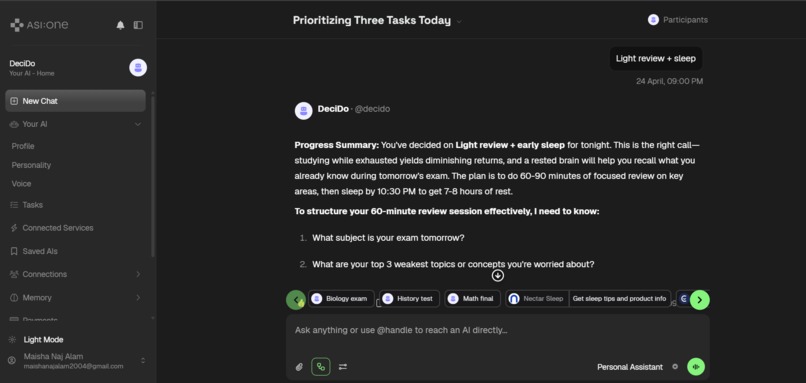Click user profile icon at bottom left

pos(12,360)
